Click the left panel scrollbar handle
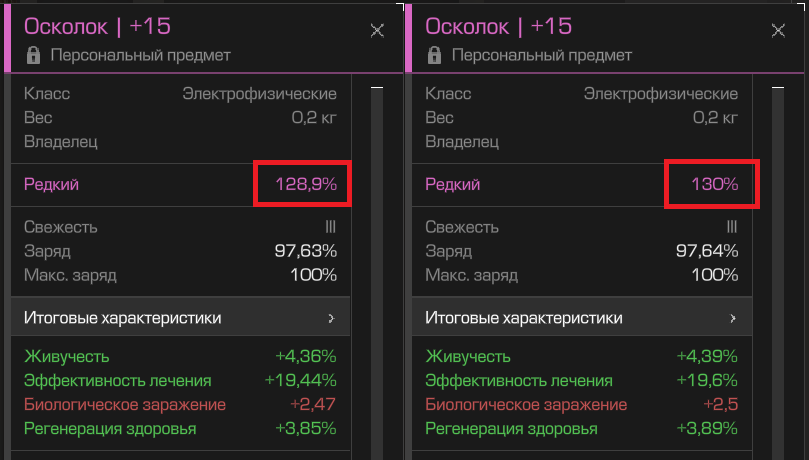The image size is (809, 460). point(377,273)
